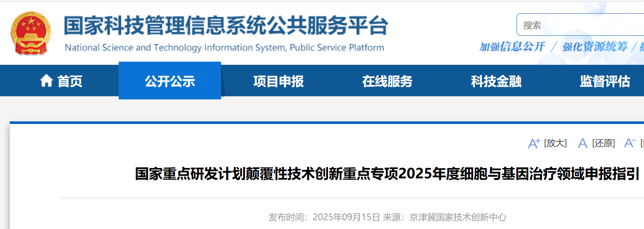Click the [还原] restore text link

[603, 143]
